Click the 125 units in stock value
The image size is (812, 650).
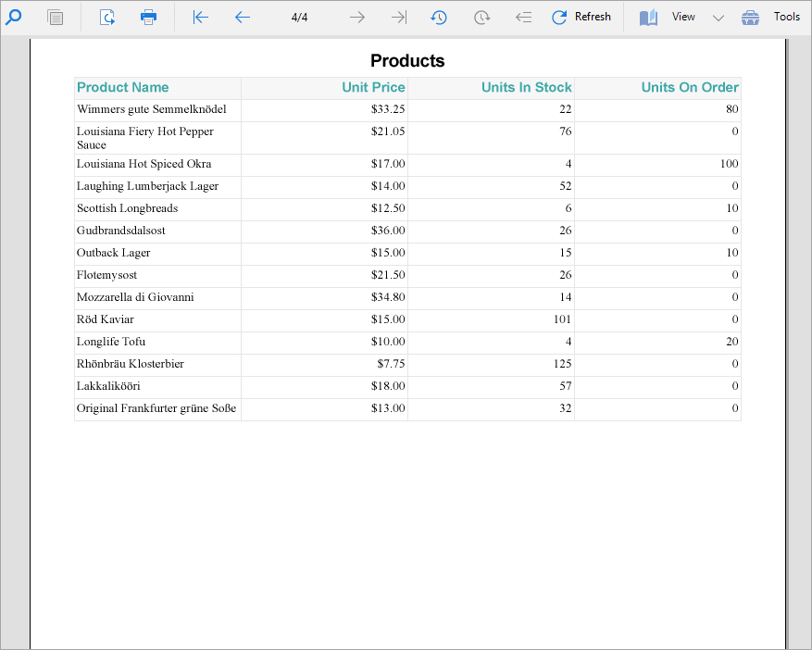(x=562, y=364)
